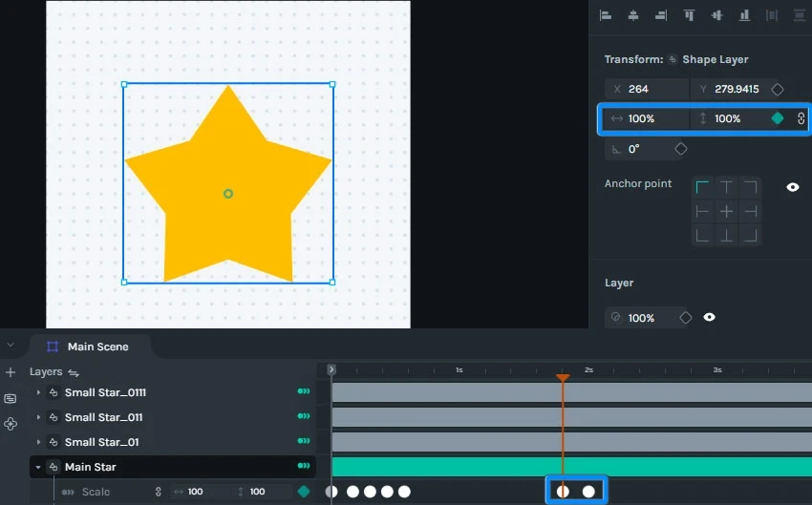
Task: Click the timeline start marker handle
Action: (x=331, y=369)
